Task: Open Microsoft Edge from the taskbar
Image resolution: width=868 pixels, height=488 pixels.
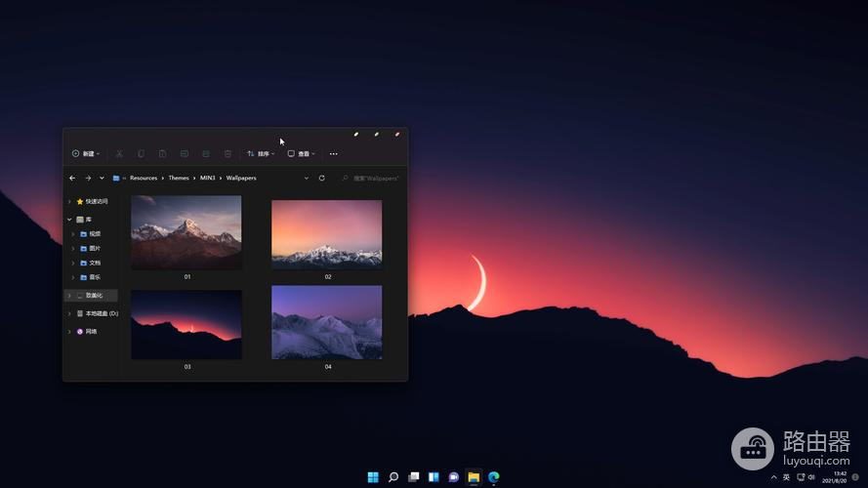Action: [x=494, y=477]
